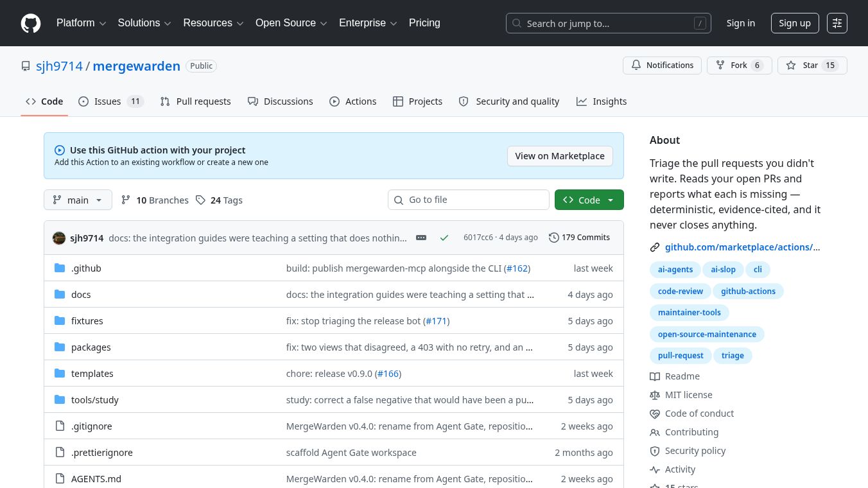Open the sjh9714 owner link
The width and height of the screenshot is (868, 488).
[x=59, y=66]
